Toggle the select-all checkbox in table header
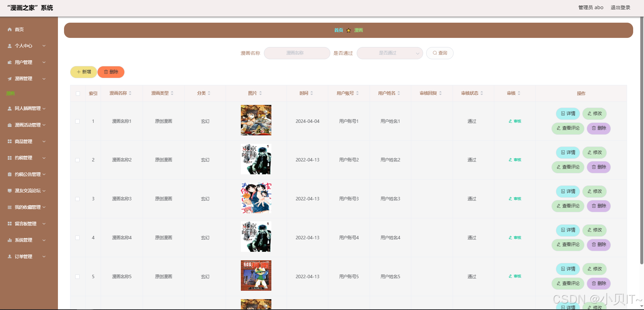This screenshot has width=644, height=310. [78, 93]
